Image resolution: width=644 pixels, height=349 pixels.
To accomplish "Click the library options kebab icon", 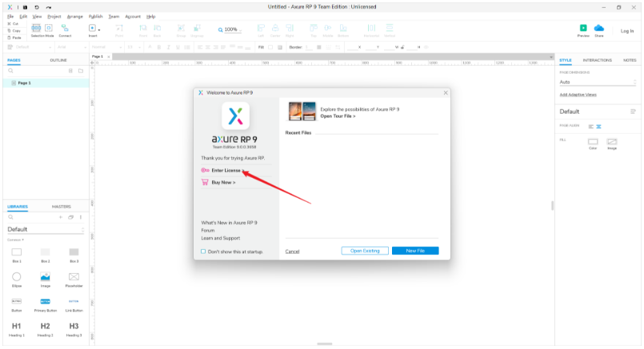I will 81,217.
